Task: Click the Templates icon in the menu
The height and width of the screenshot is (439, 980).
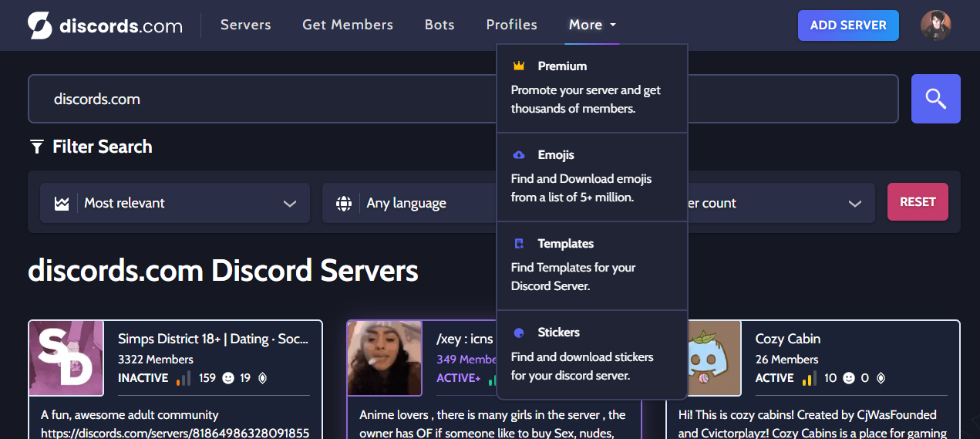Action: 519,244
